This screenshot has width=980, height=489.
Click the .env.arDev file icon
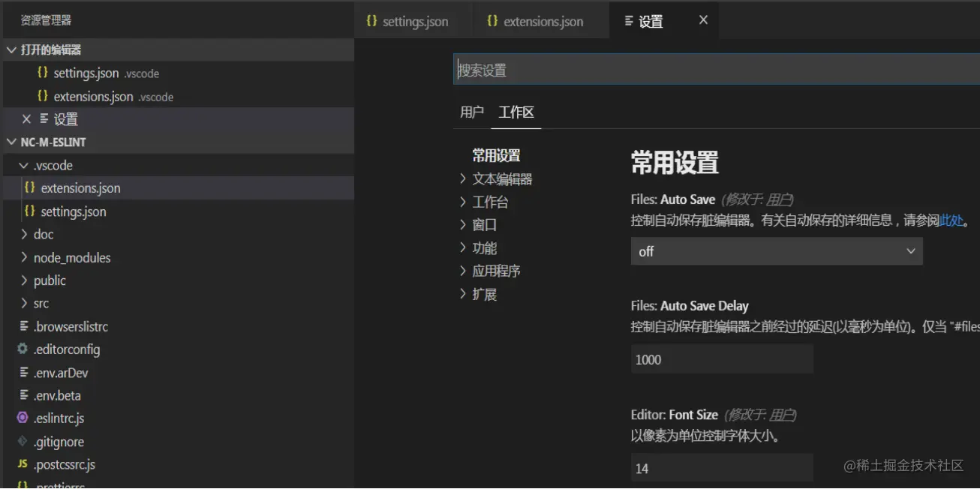24,372
